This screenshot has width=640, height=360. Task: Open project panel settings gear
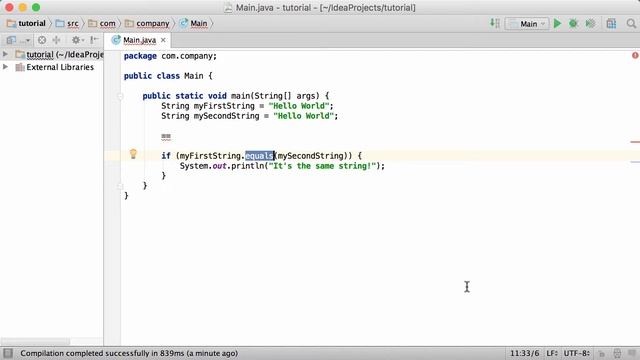tap(77, 40)
